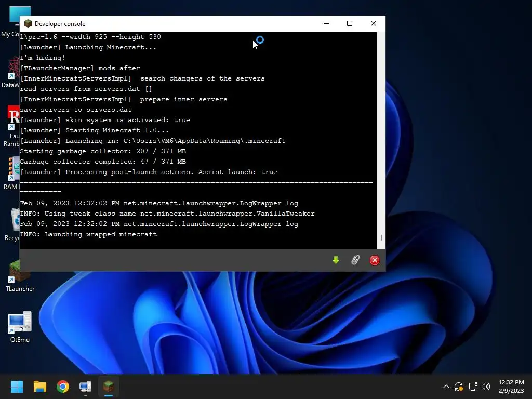
Task: Open volume speaker tray icon
Action: point(486,387)
